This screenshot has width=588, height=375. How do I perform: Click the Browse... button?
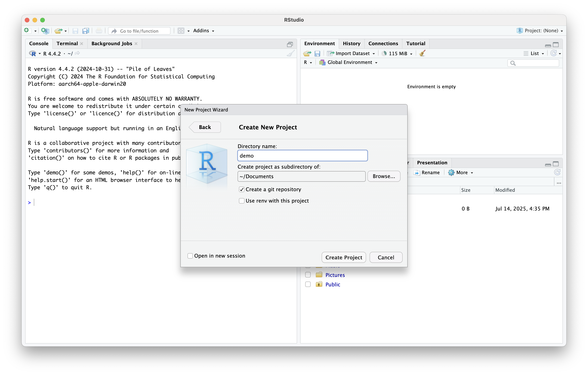pos(384,176)
